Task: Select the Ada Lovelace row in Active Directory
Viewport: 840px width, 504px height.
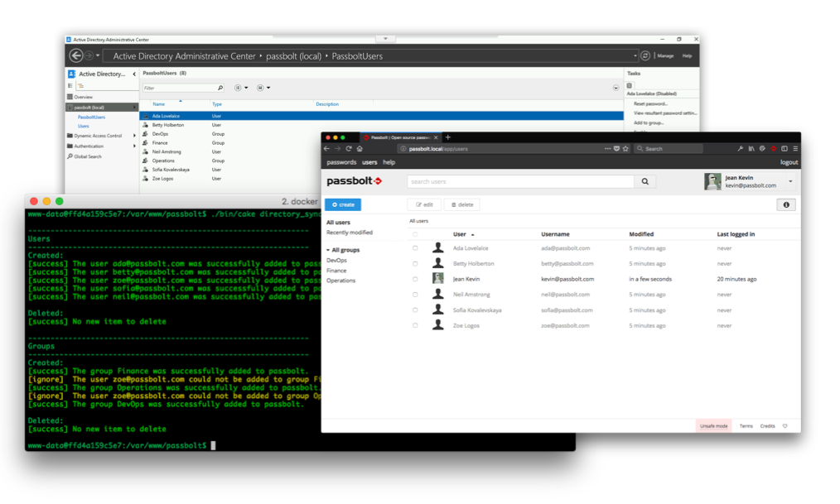Action: (x=381, y=116)
